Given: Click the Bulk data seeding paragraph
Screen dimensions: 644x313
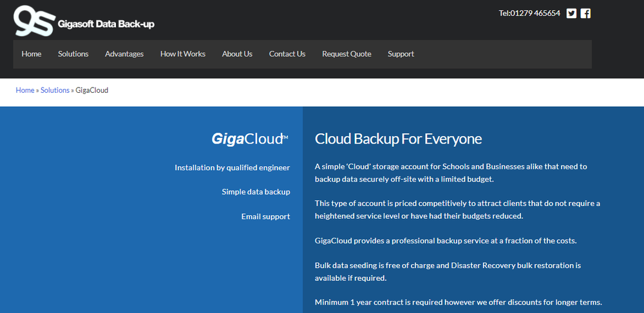Looking at the screenshot, I should [x=448, y=272].
